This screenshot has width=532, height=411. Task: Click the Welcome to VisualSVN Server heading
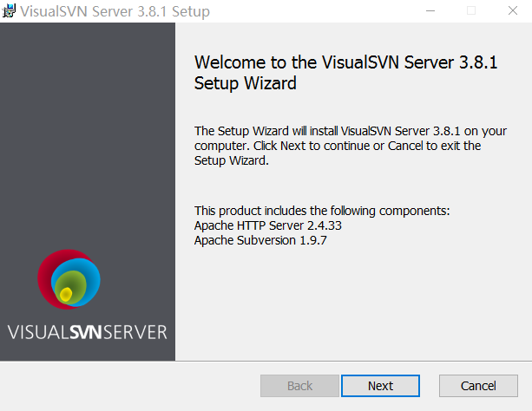pyautogui.click(x=345, y=73)
